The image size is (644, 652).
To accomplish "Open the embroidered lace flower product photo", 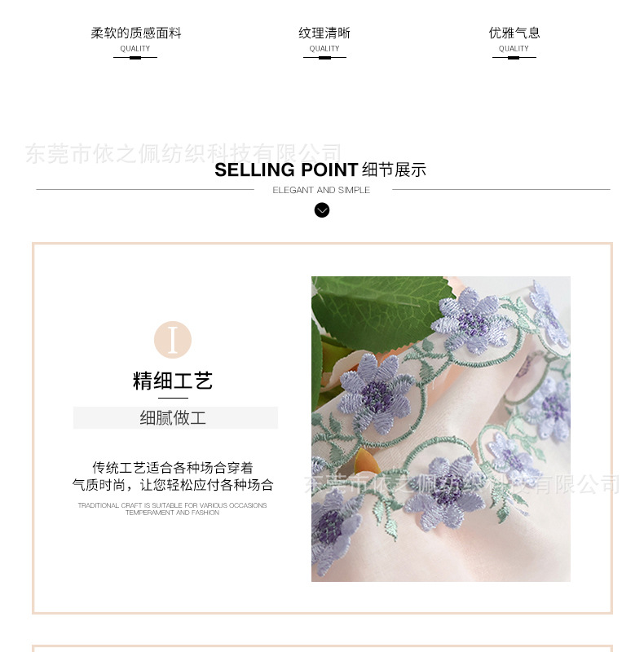I will pyautogui.click(x=441, y=429).
